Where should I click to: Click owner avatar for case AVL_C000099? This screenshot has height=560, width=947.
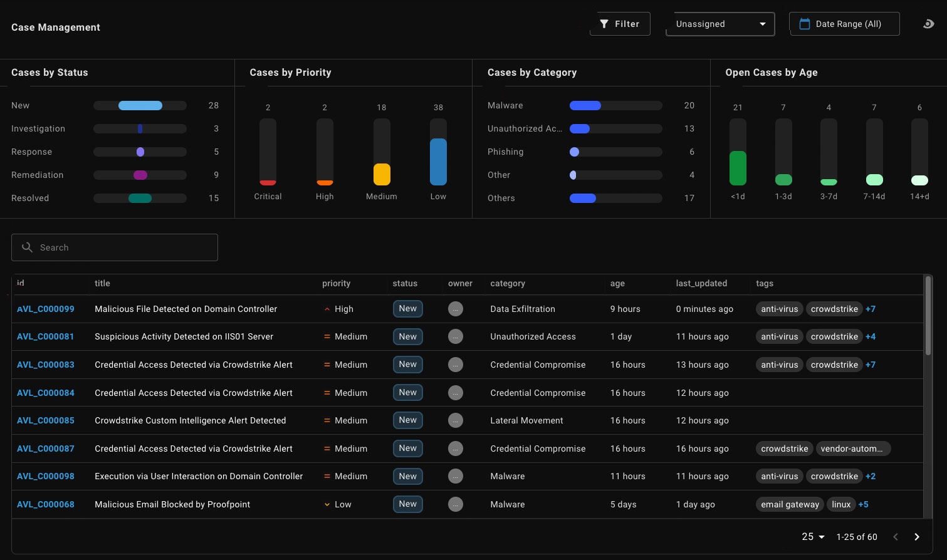[456, 309]
